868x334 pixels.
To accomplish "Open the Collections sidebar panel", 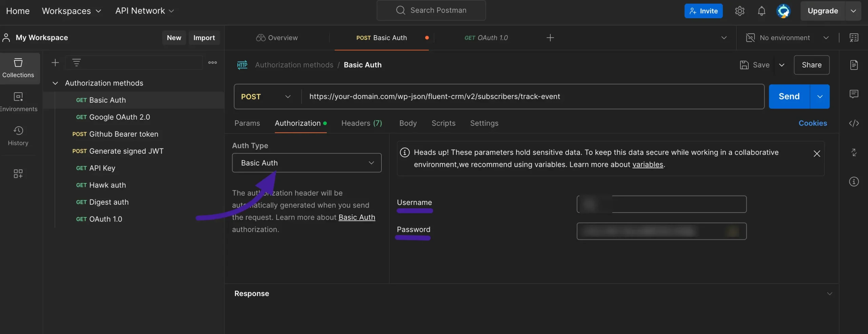I will 18,68.
